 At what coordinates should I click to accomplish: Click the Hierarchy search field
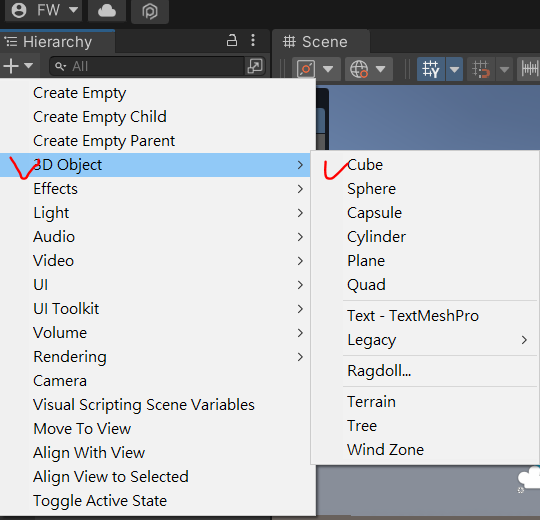pos(148,66)
